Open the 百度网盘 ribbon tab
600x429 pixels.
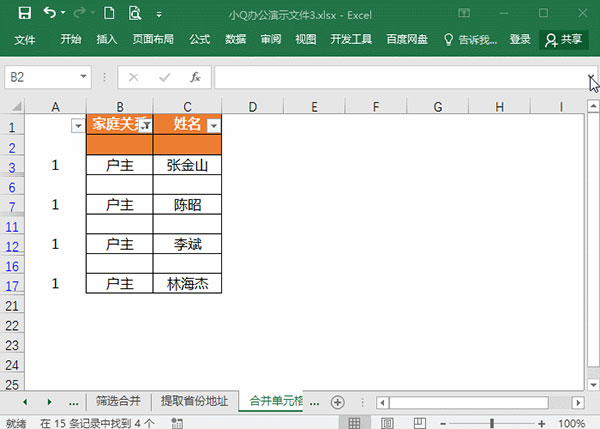click(x=407, y=39)
